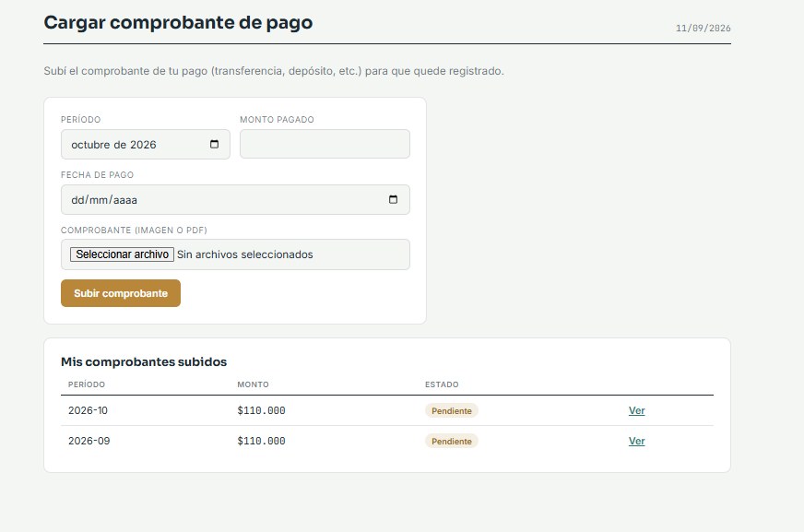Click the Seleccionar archivo button
This screenshot has width=804, height=532.
[x=122, y=254]
